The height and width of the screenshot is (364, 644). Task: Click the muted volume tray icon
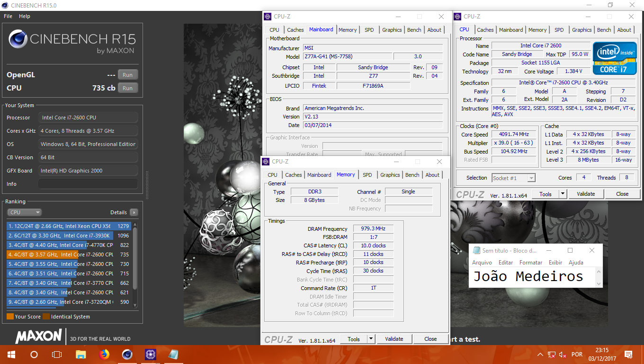click(x=563, y=355)
